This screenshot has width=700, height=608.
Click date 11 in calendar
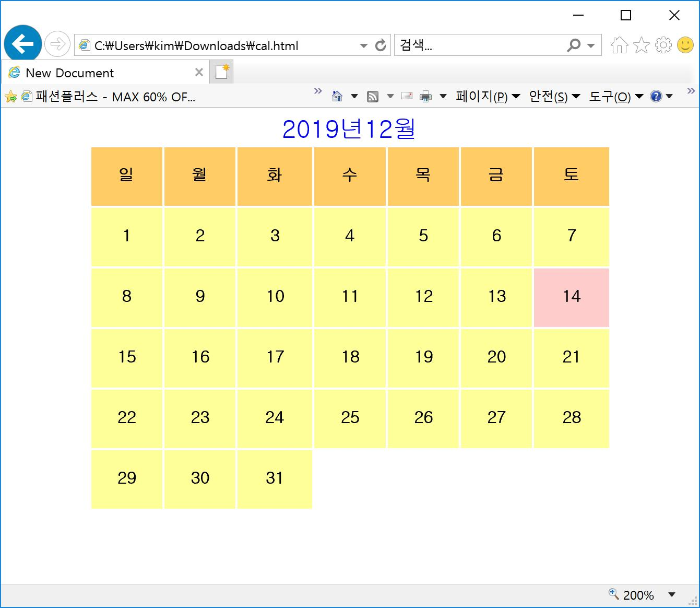click(350, 297)
